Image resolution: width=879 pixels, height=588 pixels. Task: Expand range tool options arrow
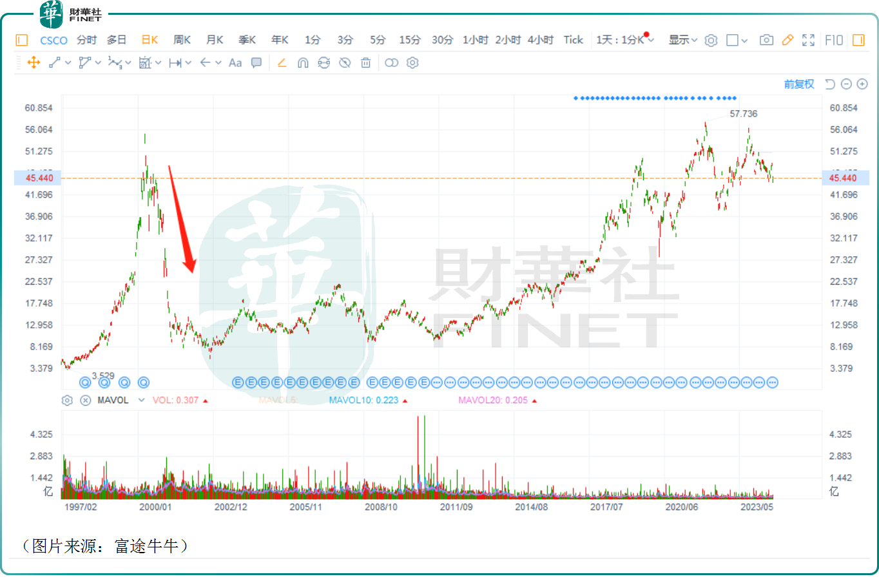188,63
